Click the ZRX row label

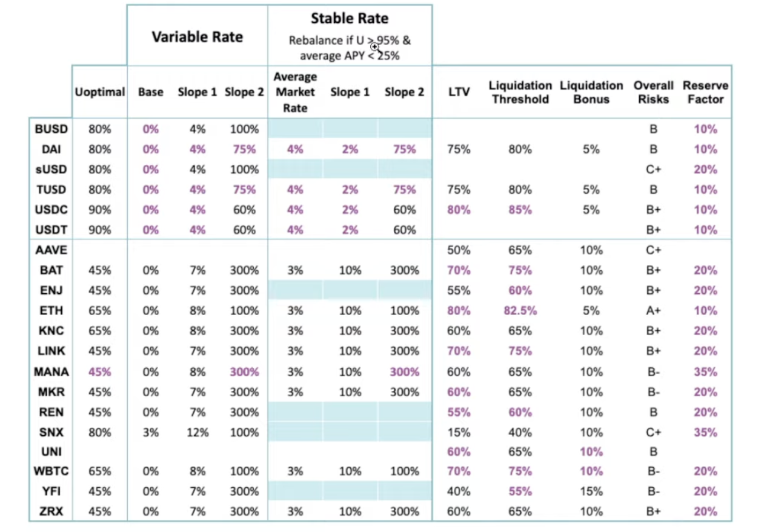point(51,511)
